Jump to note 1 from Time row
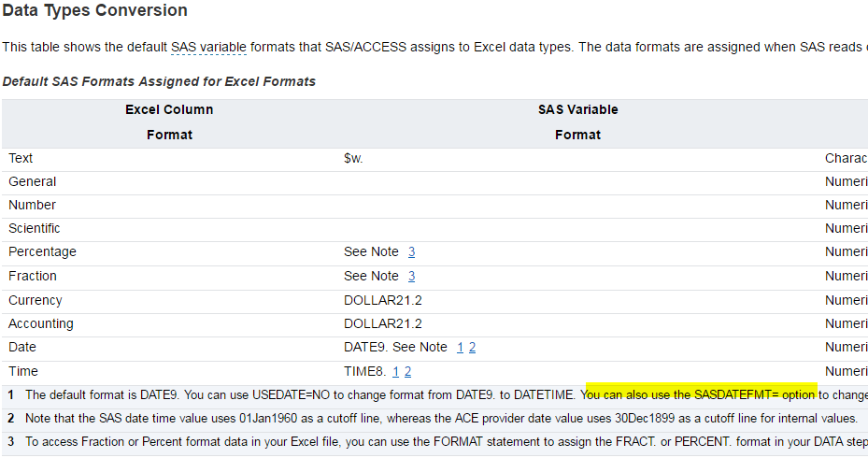 tap(396, 372)
